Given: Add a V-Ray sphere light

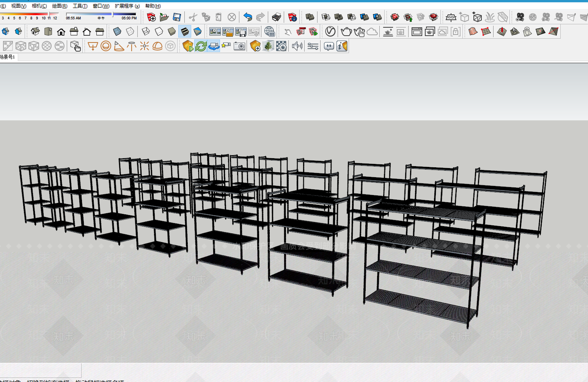Looking at the screenshot, I should [x=105, y=46].
